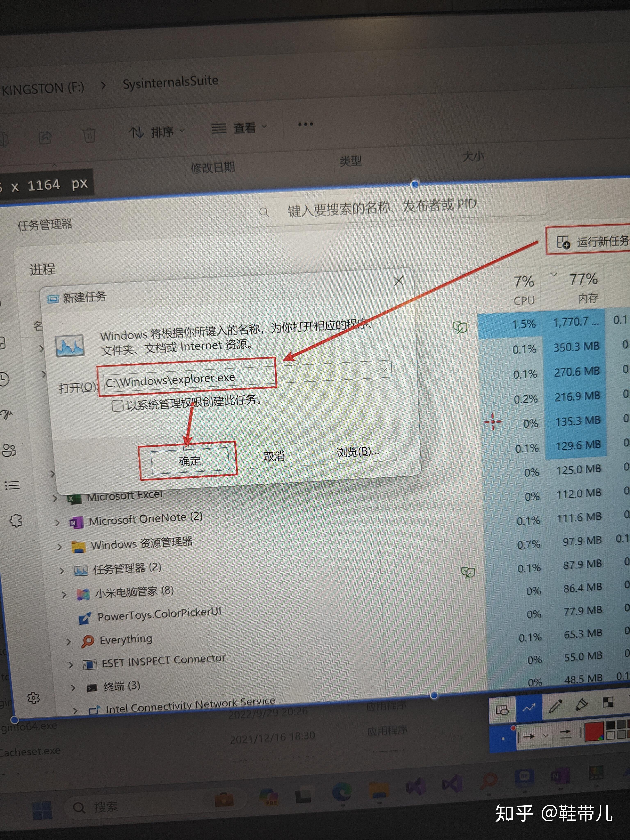The width and height of the screenshot is (630, 840).
Task: Click the 1,770.7 memory value cell
Action: (575, 322)
